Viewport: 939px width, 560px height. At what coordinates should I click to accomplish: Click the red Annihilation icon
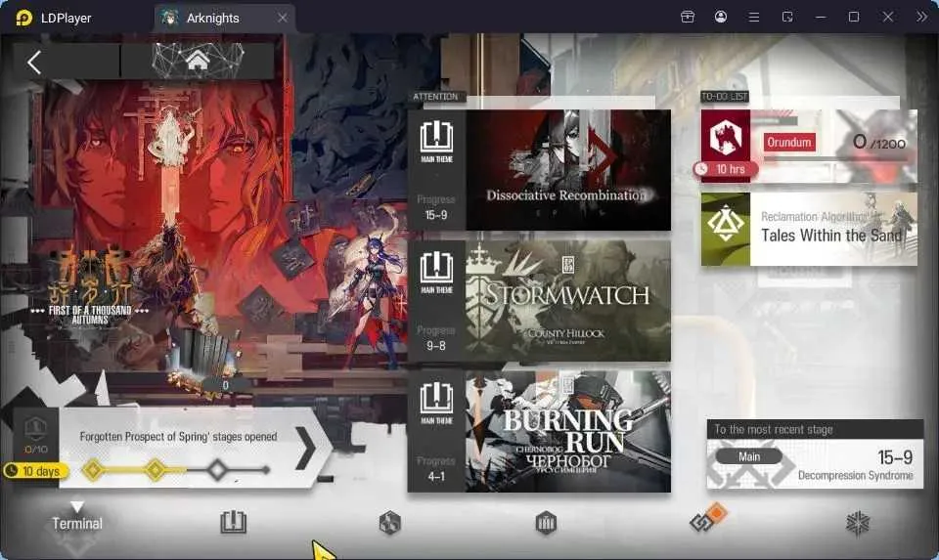click(x=726, y=138)
